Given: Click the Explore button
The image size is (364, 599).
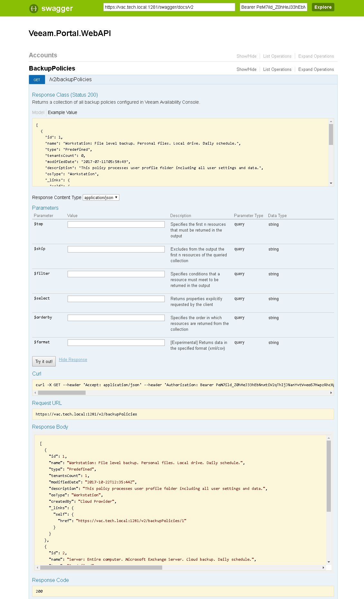Looking at the screenshot, I should pos(323,7).
